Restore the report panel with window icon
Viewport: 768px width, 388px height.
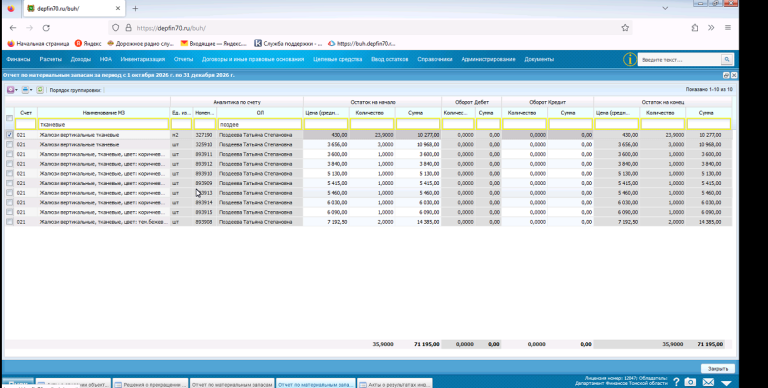click(x=726, y=75)
